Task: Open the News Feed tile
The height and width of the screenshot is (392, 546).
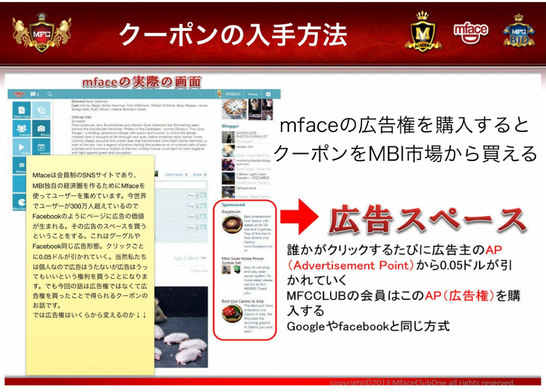Action: [x=22, y=110]
